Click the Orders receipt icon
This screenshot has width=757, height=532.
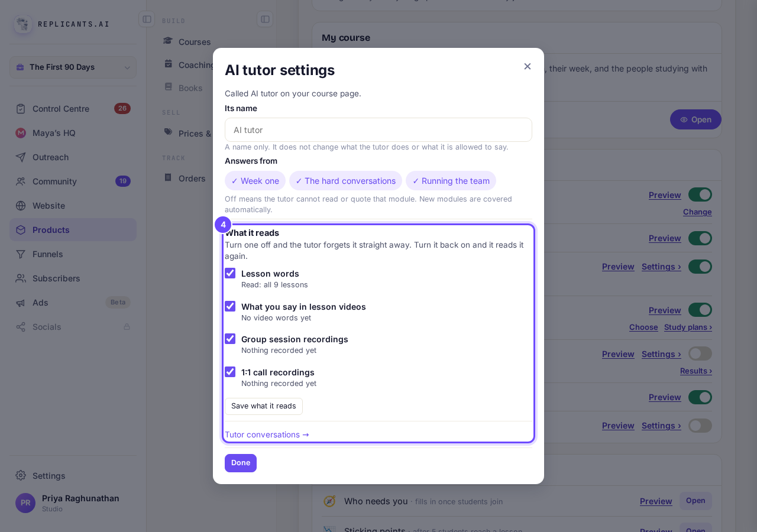tap(168, 178)
